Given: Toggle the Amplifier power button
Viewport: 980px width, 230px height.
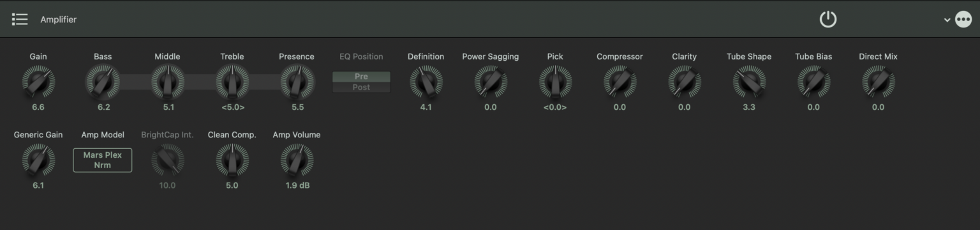Looking at the screenshot, I should click(828, 19).
